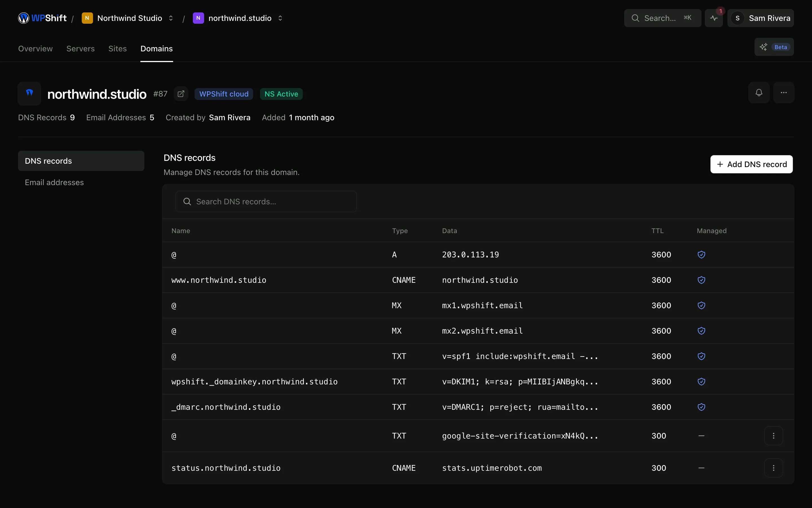The height and width of the screenshot is (508, 812).
Task: Open Email addresses in the sidebar
Action: pyautogui.click(x=81, y=182)
